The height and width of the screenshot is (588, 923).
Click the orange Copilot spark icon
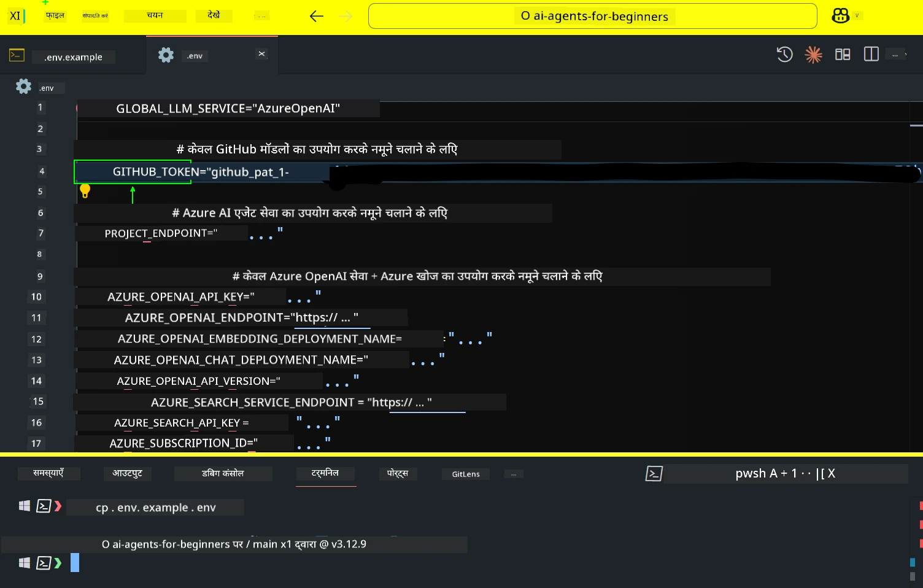(813, 55)
